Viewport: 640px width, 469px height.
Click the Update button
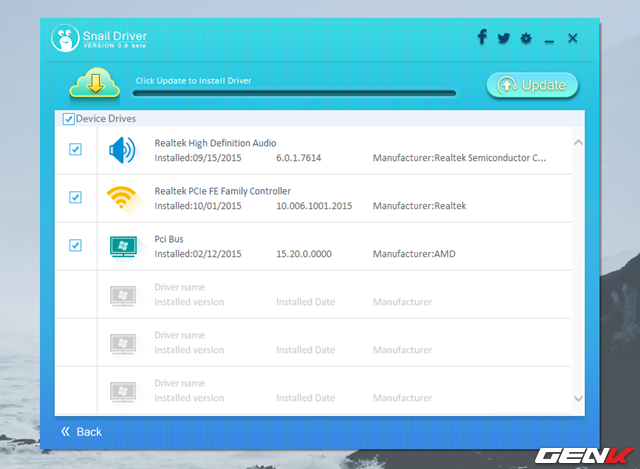532,85
